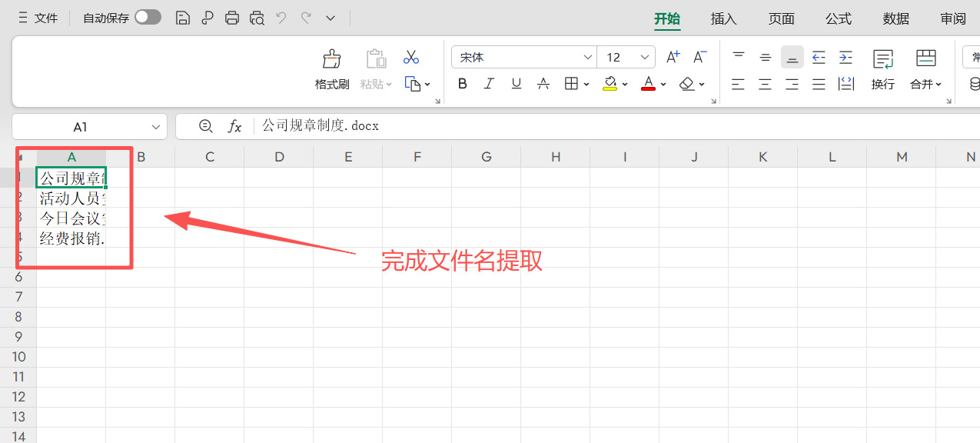Open the name box dropdown arrow
Viewport: 980px width, 443px height.
tap(157, 126)
